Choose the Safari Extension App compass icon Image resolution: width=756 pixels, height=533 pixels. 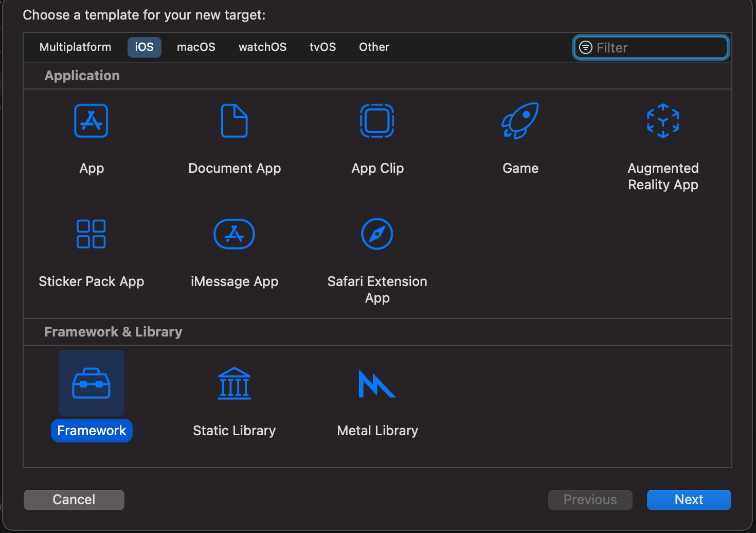(377, 234)
